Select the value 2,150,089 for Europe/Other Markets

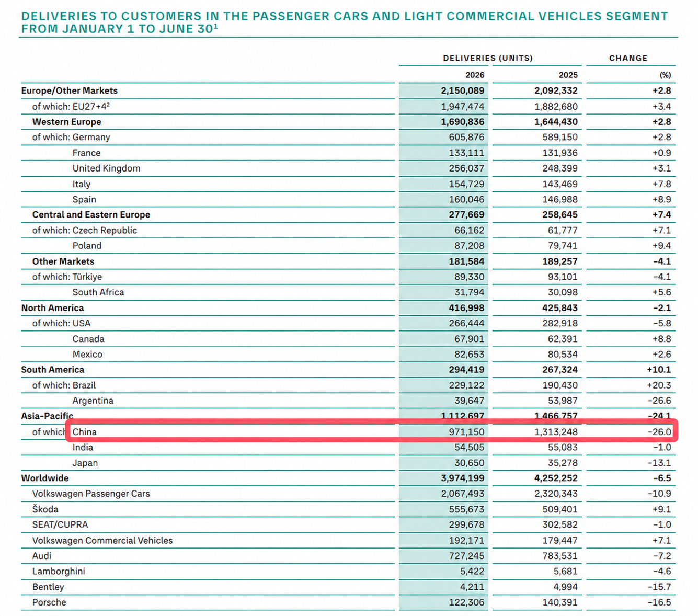point(463,90)
